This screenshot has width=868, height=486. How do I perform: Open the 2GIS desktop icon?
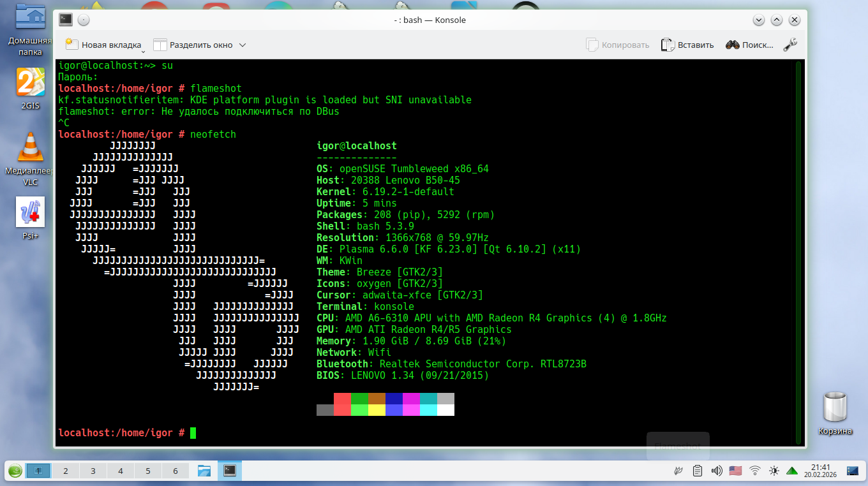tap(30, 83)
